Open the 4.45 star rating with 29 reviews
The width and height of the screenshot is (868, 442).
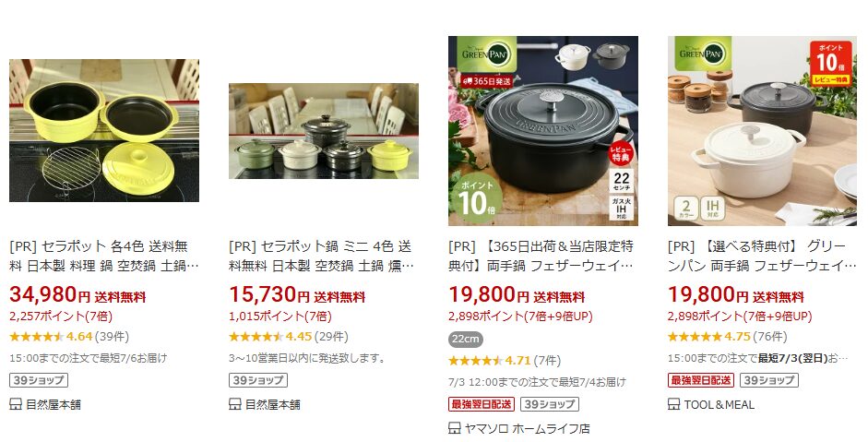pyautogui.click(x=289, y=336)
